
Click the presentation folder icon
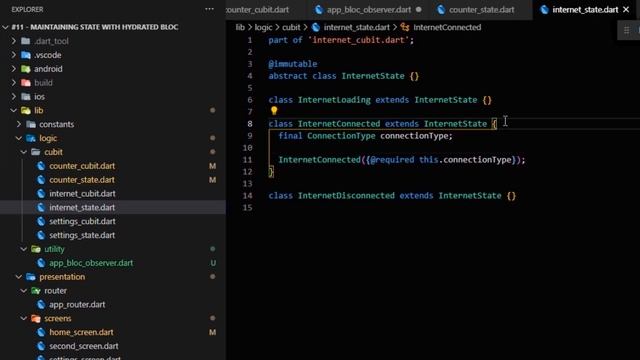click(31, 277)
